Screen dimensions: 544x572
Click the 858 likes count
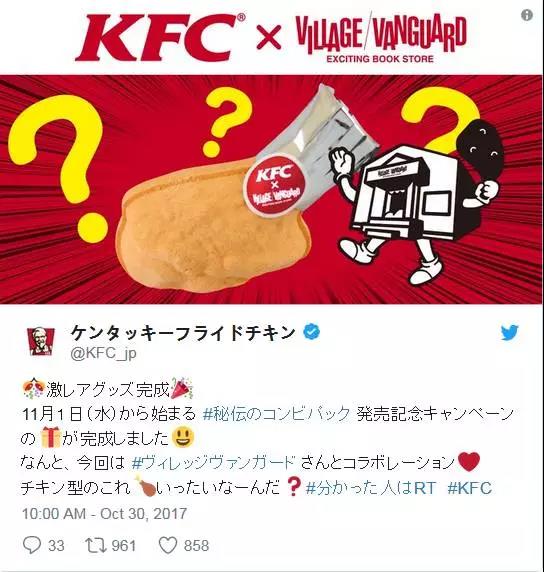point(196,546)
